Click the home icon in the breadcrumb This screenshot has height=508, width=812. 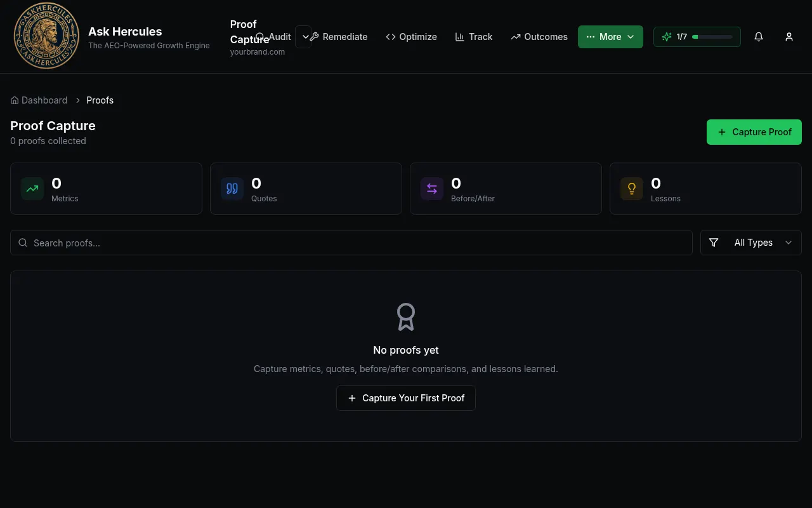pyautogui.click(x=15, y=100)
